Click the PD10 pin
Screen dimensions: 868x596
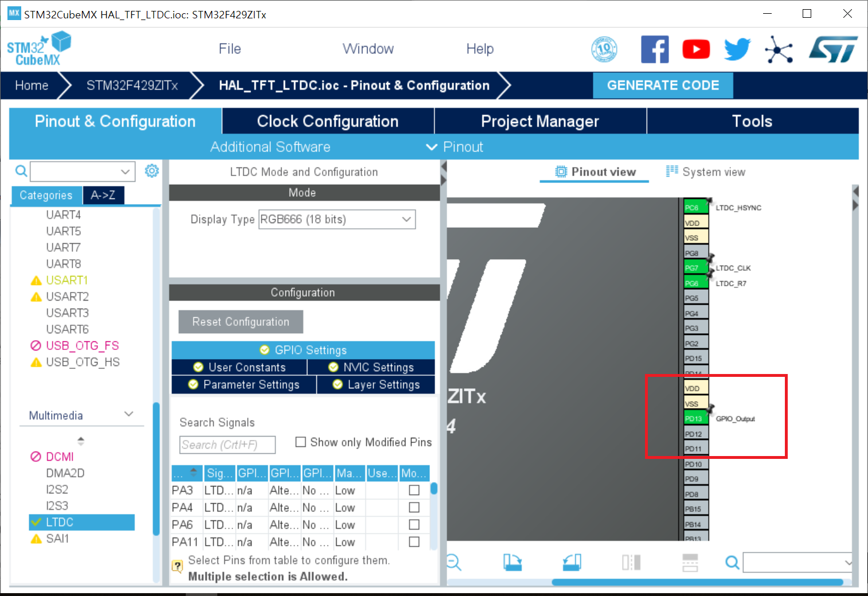696,464
